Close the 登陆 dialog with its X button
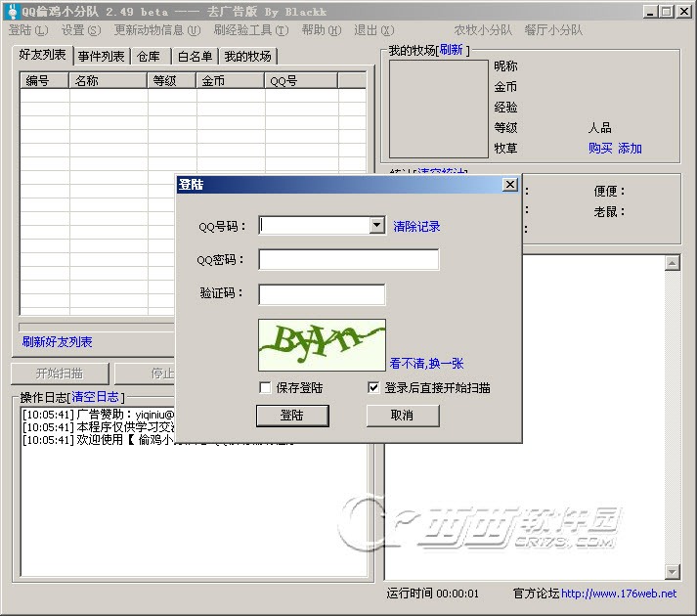697x616 pixels. (x=509, y=184)
